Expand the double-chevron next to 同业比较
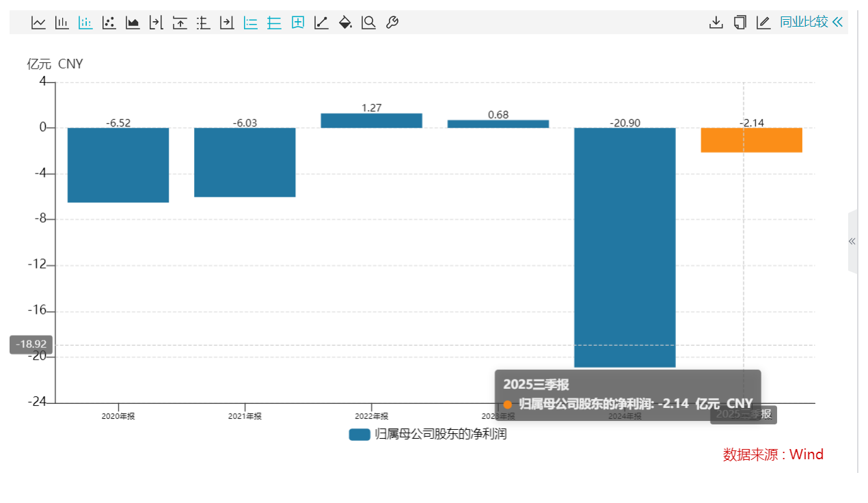The width and height of the screenshot is (868, 503). pyautogui.click(x=838, y=22)
